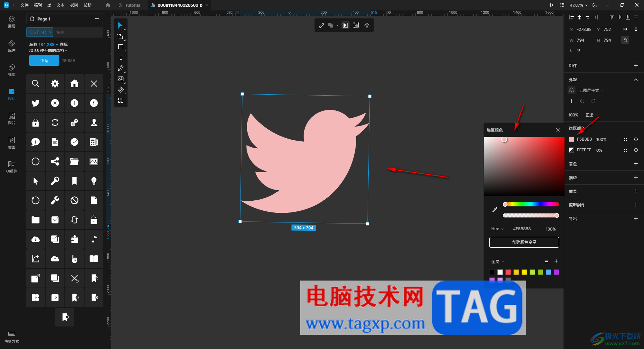Open the UI kits panel in the sidebar
The image size is (644, 349).
tap(12, 166)
